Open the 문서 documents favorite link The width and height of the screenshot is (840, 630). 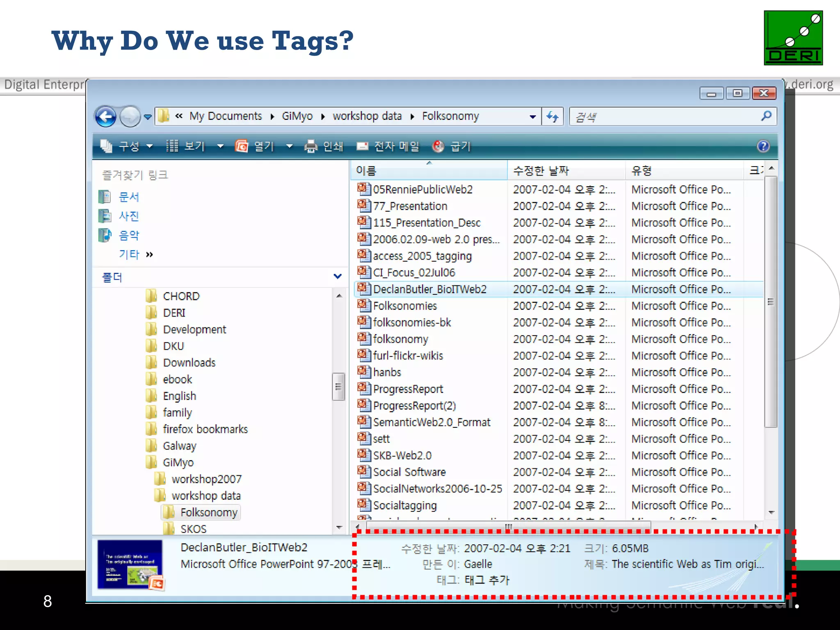pyautogui.click(x=128, y=197)
